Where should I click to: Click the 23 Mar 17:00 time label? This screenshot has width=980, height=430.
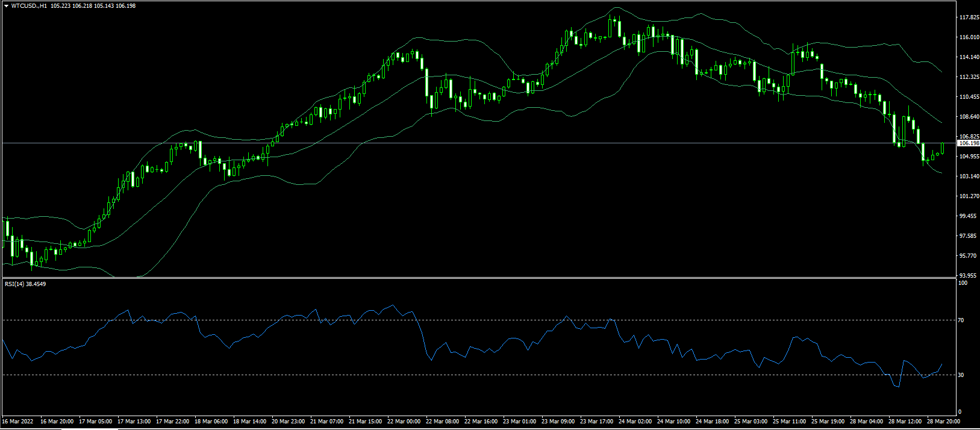point(596,422)
